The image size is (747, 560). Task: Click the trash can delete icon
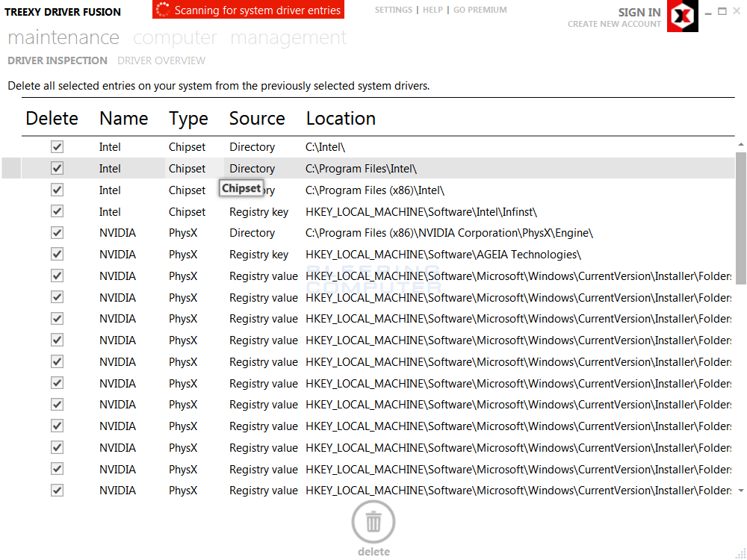pos(373,522)
